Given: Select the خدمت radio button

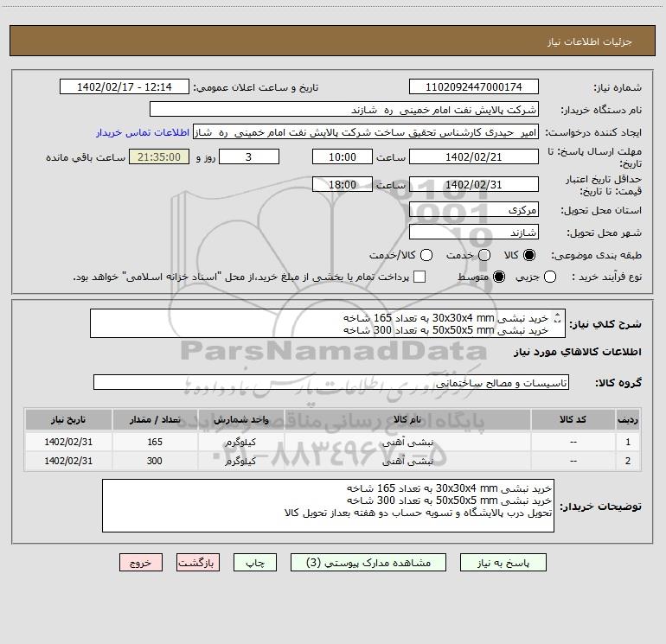Looking at the screenshot, I should click(x=484, y=255).
